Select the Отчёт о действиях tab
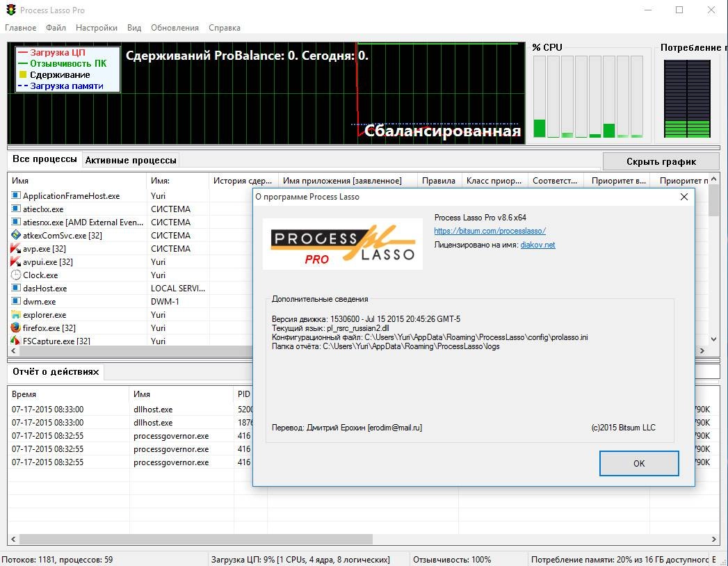 coord(56,371)
